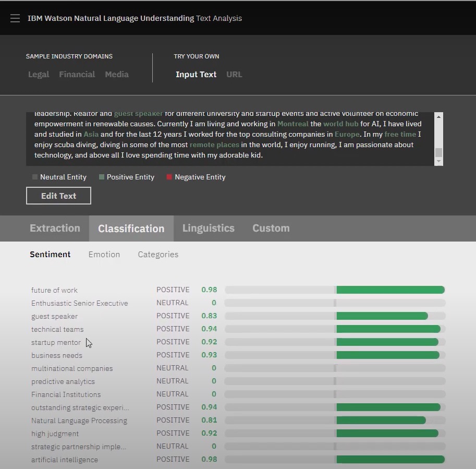476x469 pixels.
Task: Click the text box scroll up arrow
Action: tap(438, 117)
